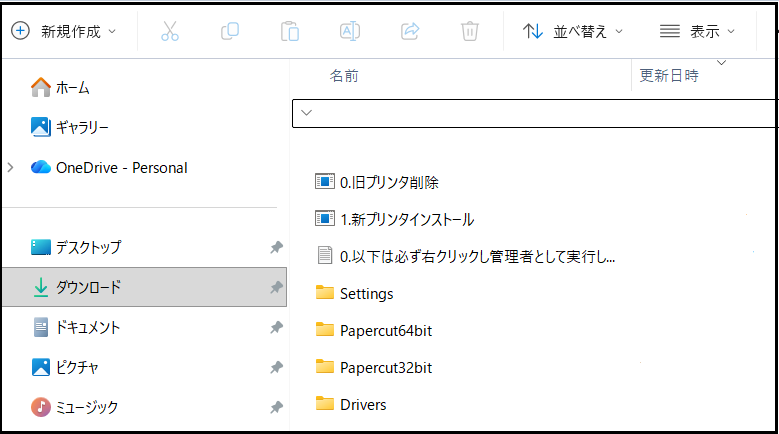779x434 pixels.
Task: Click the Cut scissors icon
Action: tap(170, 31)
